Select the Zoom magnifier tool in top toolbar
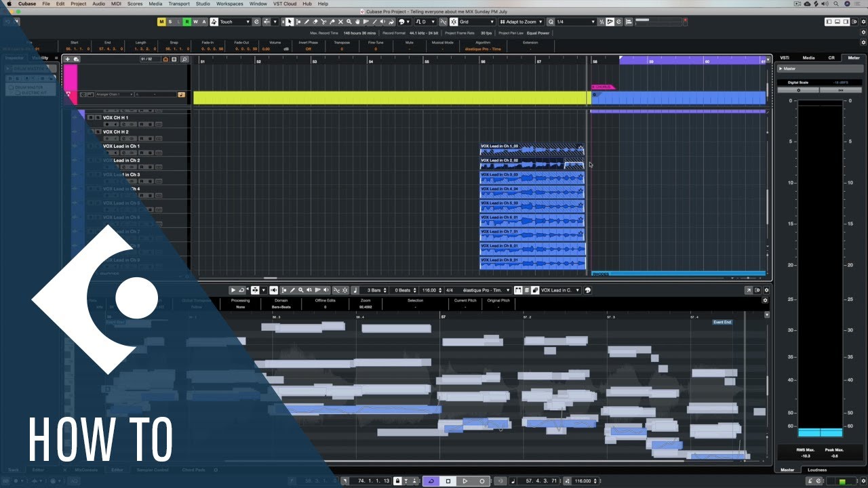 (x=349, y=22)
